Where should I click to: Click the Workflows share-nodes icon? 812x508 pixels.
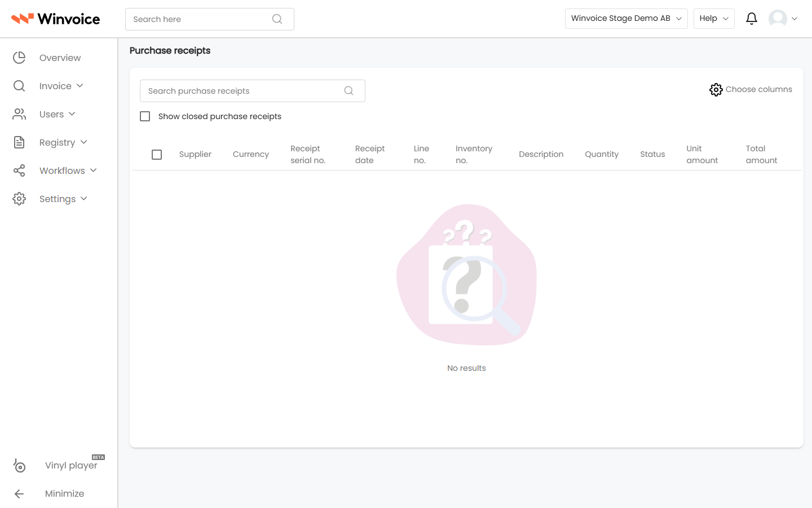19,170
